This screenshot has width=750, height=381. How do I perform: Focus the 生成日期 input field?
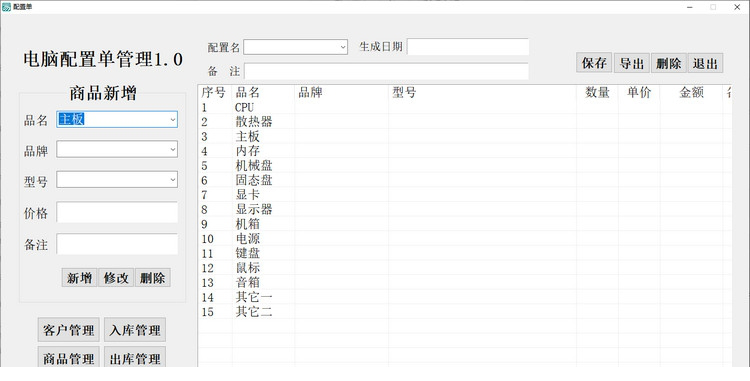[468, 47]
